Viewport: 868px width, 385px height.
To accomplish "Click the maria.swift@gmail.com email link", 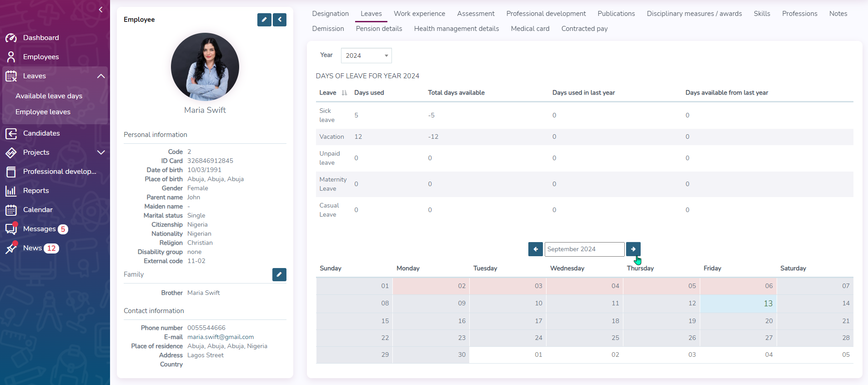I will [x=221, y=337].
